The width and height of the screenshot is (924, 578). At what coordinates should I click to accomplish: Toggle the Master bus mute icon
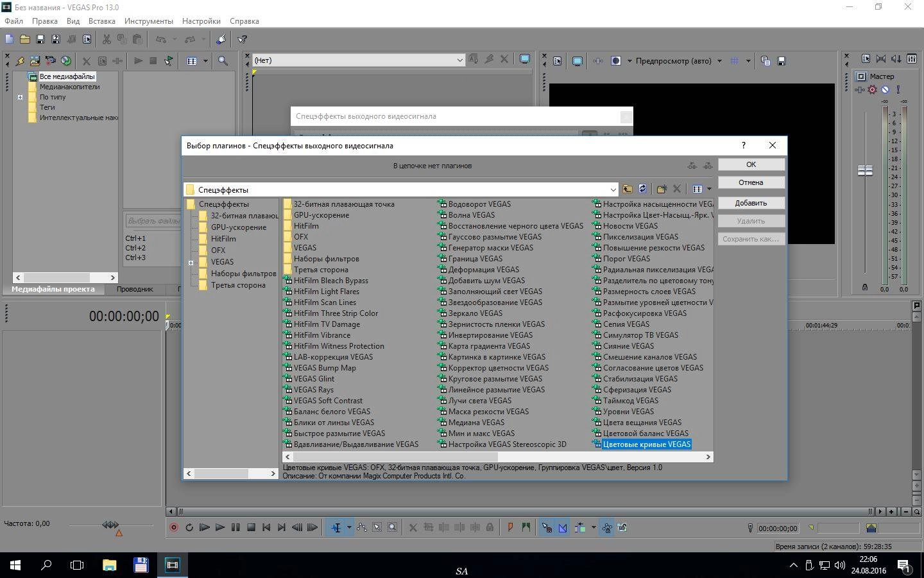tap(885, 89)
